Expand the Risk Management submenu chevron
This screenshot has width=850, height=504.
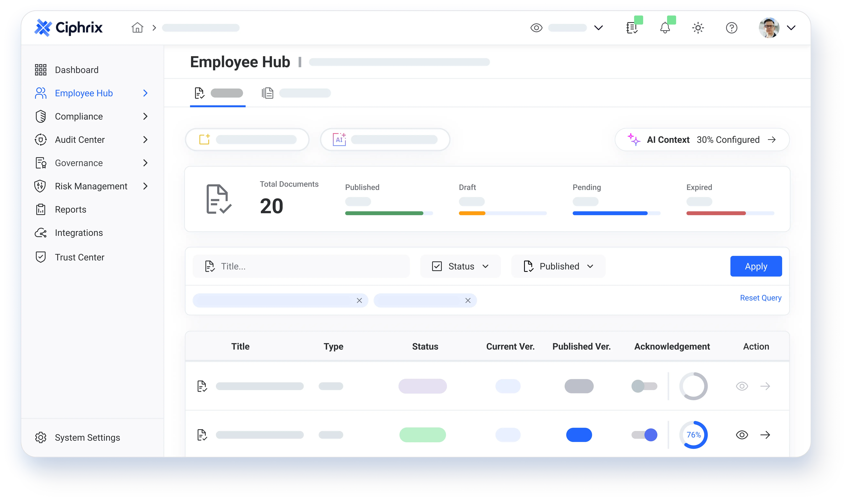coord(145,186)
